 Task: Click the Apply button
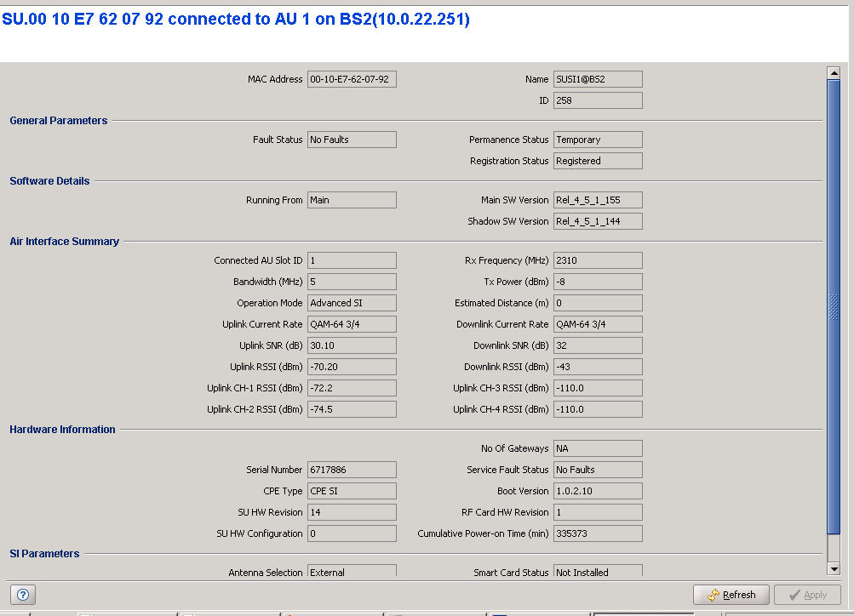pyautogui.click(x=807, y=595)
